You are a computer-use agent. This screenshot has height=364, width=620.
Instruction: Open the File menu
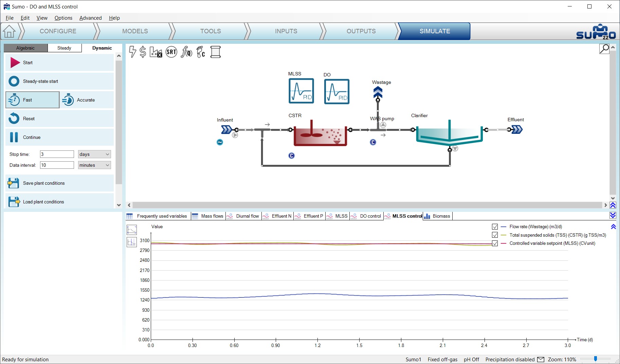10,18
